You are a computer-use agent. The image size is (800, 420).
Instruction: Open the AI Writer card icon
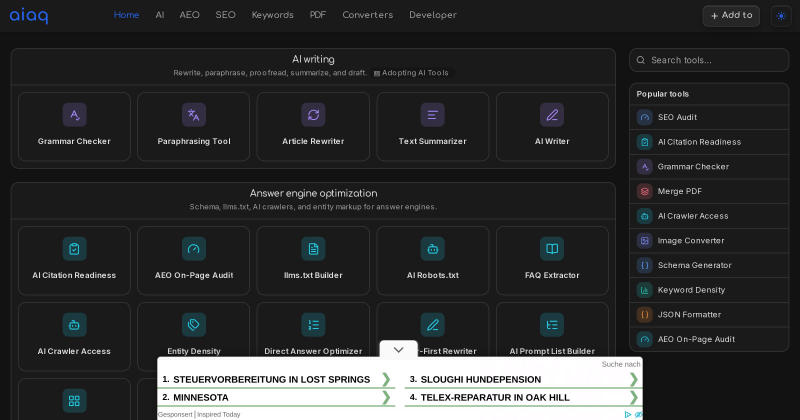(x=552, y=115)
